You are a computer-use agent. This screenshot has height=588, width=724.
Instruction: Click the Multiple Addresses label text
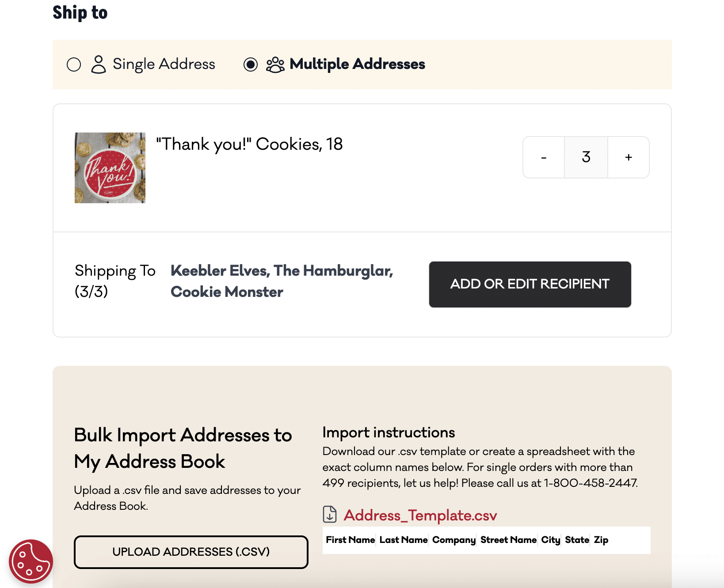tap(357, 64)
